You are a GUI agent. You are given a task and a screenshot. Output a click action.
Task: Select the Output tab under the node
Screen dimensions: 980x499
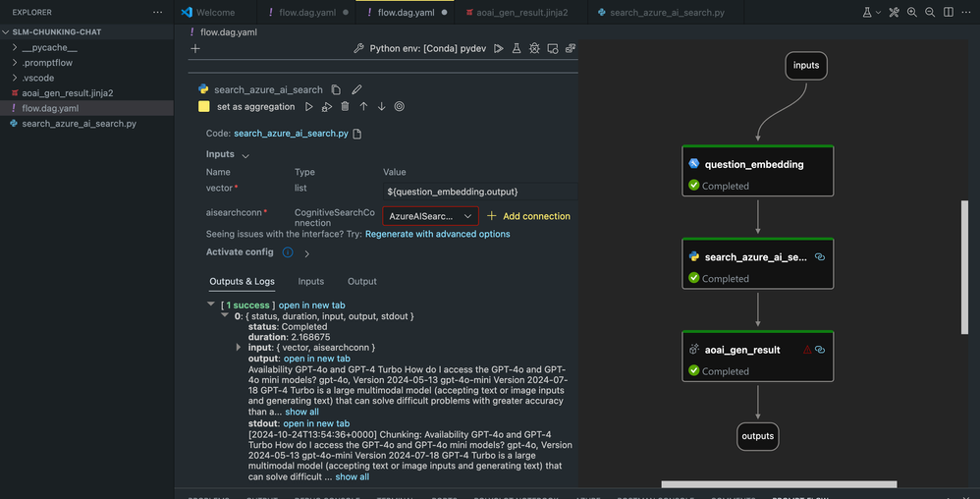(x=362, y=281)
